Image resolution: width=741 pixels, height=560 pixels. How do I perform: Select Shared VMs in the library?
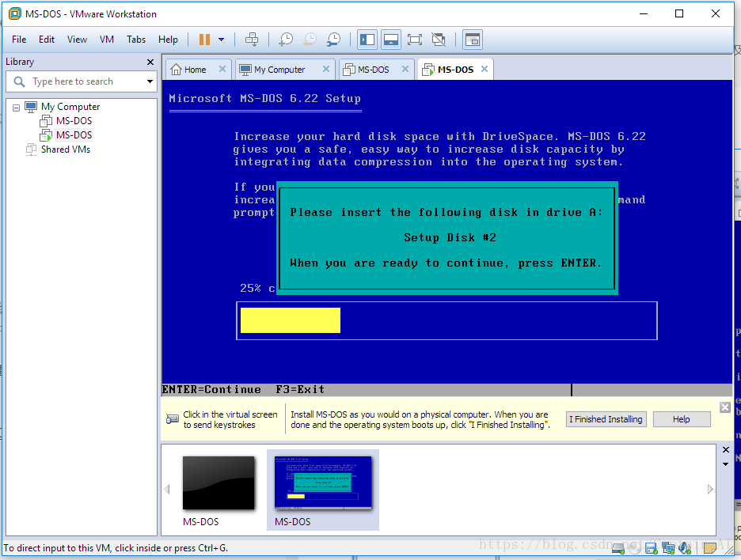click(65, 149)
